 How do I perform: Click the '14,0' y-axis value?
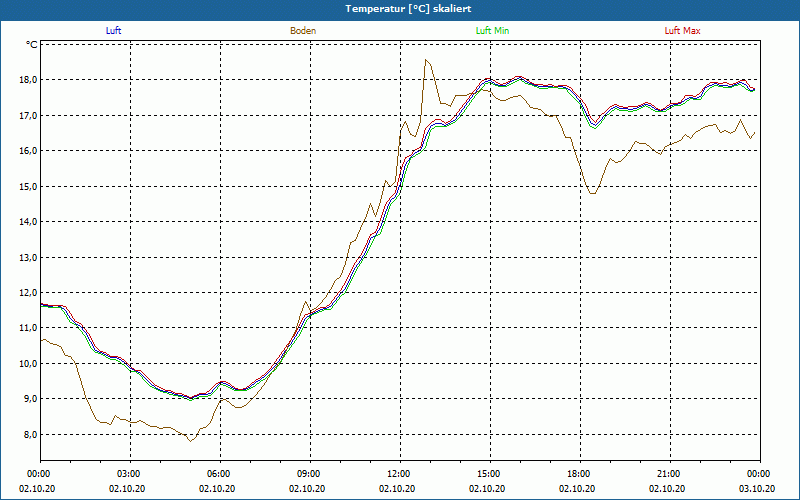pos(29,222)
